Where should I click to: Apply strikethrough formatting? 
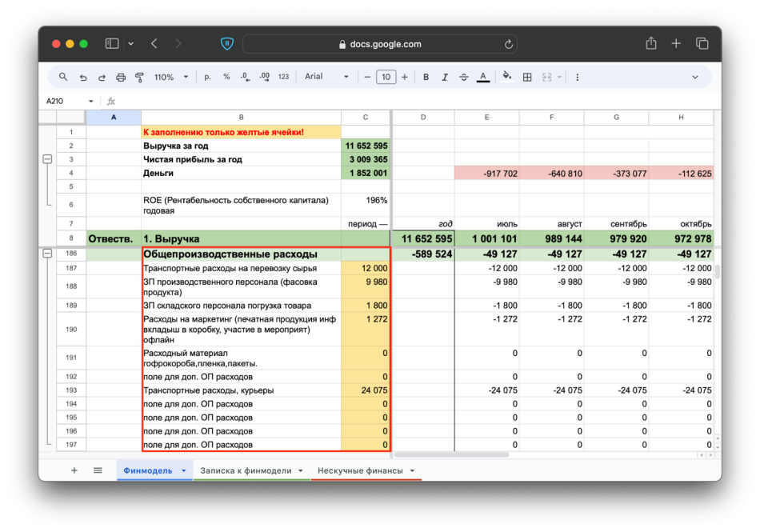coord(464,77)
